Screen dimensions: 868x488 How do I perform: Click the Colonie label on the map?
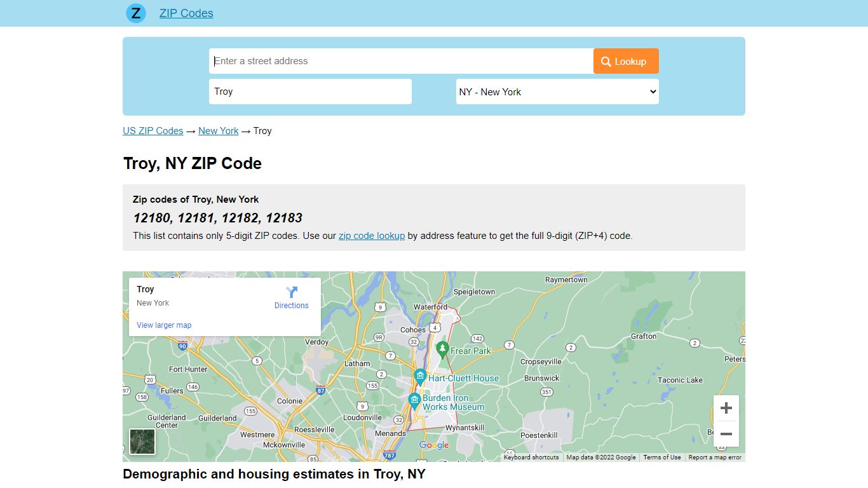coord(290,401)
